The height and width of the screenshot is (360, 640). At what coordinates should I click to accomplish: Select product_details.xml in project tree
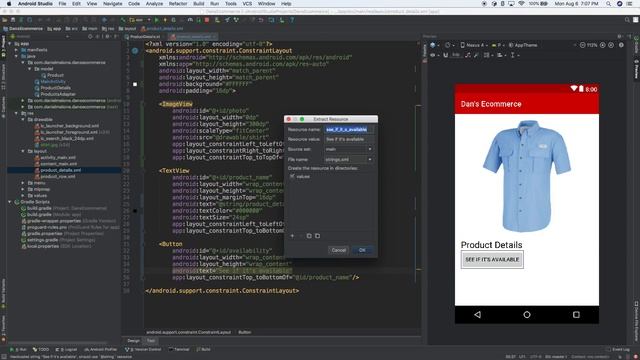tap(60, 170)
